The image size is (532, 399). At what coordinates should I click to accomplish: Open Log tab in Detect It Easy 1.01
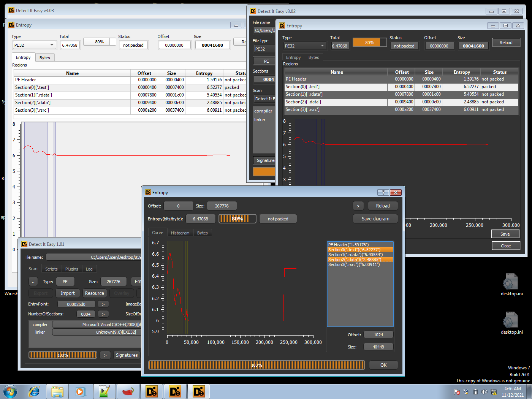click(x=89, y=269)
